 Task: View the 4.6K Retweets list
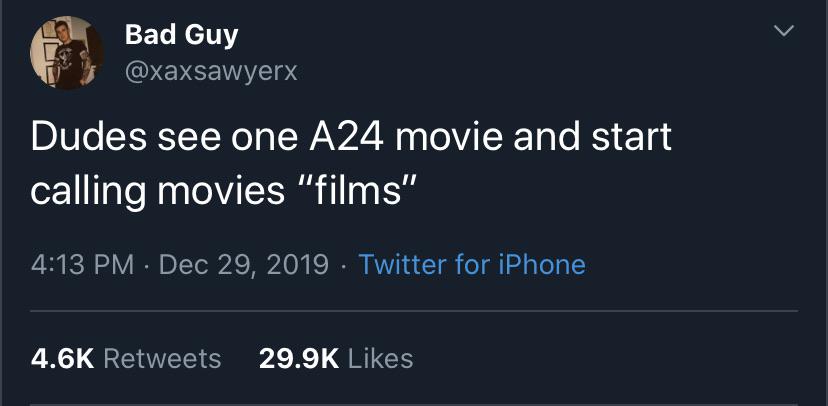pyautogui.click(x=126, y=359)
